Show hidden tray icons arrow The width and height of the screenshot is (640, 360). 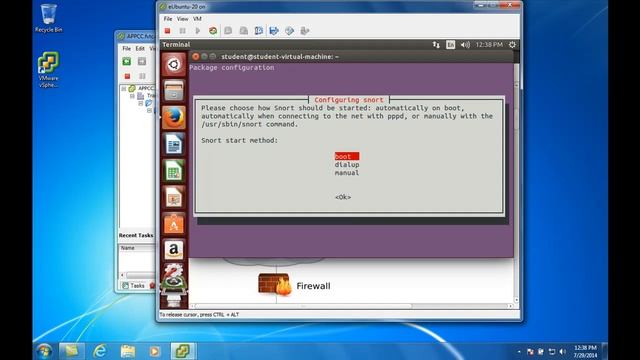(x=519, y=351)
